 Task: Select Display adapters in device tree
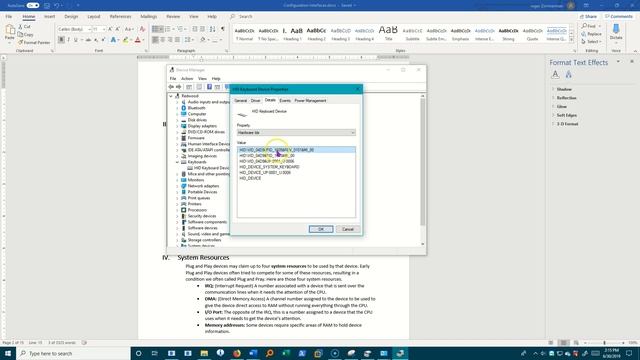pos(202,126)
